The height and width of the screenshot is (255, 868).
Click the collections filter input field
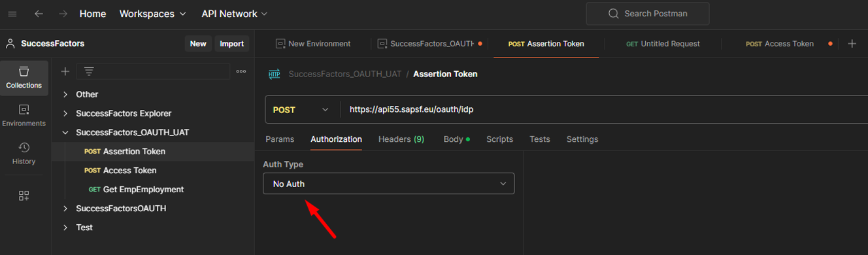point(154,71)
